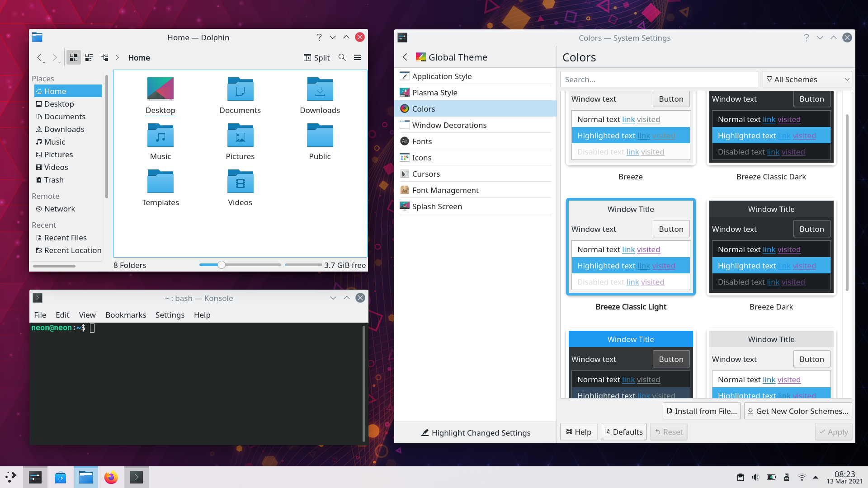Toggle Highlight Changed Settings
Image resolution: width=868 pixels, height=488 pixels.
[x=476, y=433]
